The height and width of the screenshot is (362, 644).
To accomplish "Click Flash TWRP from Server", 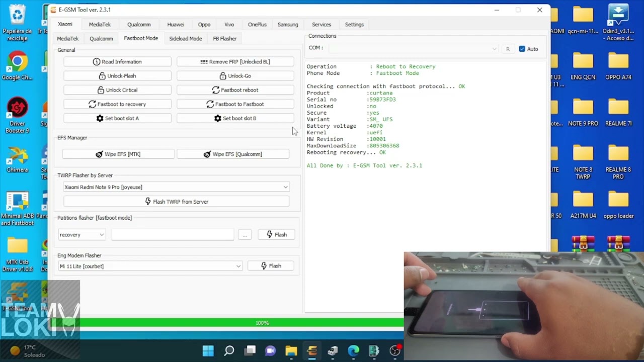I will pos(176,202).
